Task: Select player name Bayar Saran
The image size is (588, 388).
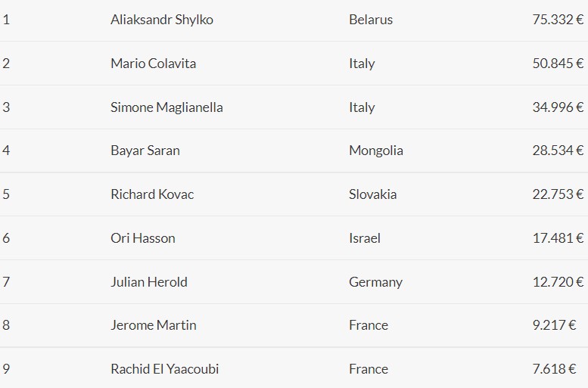Action: (145, 151)
